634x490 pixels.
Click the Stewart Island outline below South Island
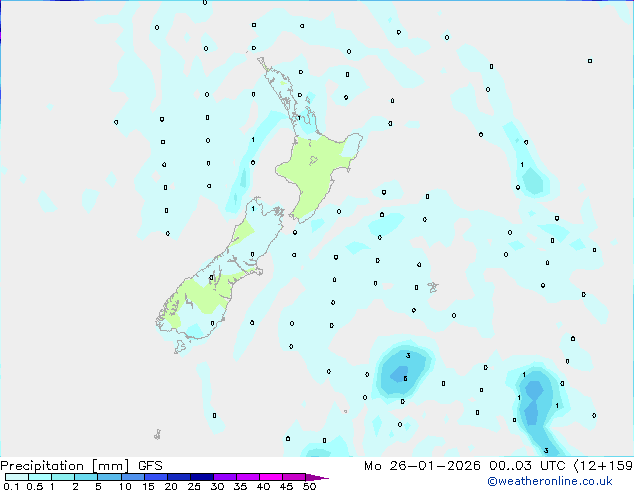click(180, 346)
